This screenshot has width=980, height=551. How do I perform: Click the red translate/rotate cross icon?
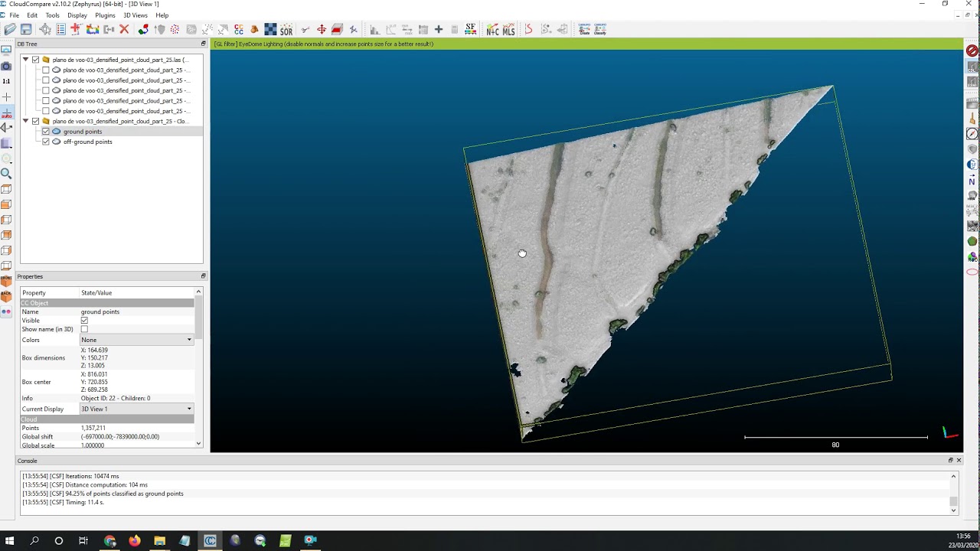(322, 30)
